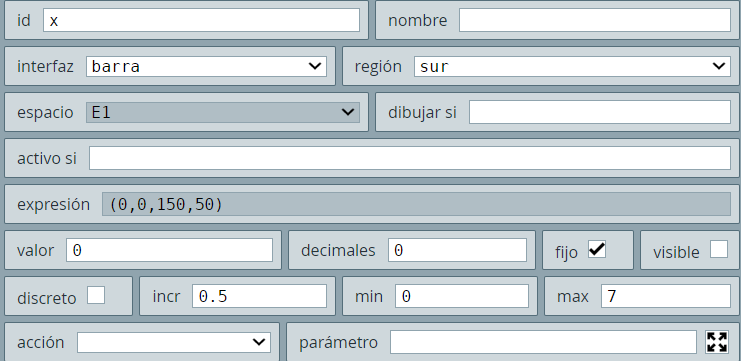This screenshot has height=361, width=741.
Task: Open the espacio dropdown showing E1
Action: (223, 112)
